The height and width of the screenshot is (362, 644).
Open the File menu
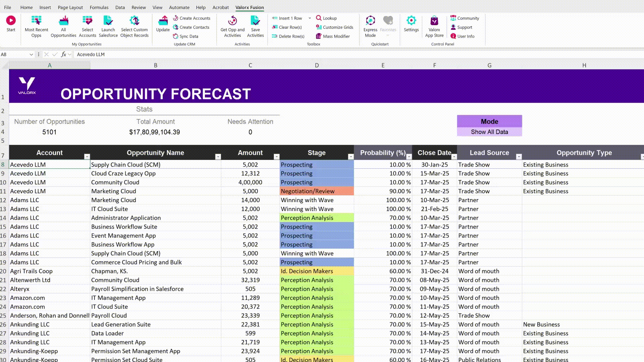click(x=7, y=7)
